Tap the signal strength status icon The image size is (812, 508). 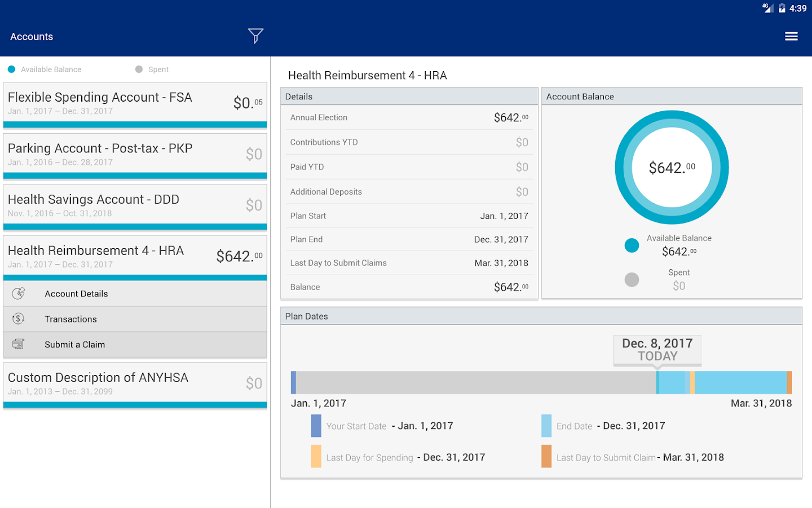767,8
